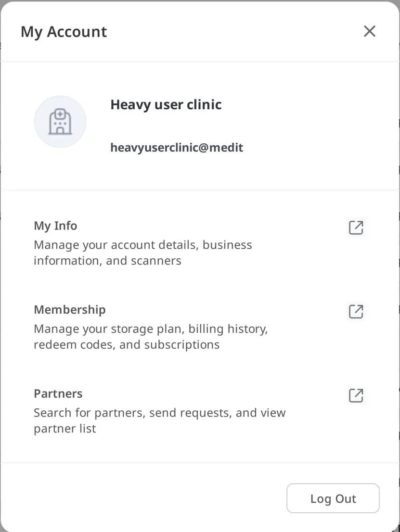Click the clinic building avatar icon
Screen dimensions: 400x532
[60, 122]
